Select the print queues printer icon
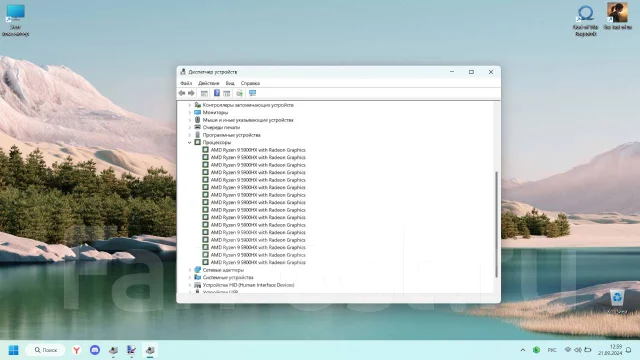640x360 pixels. 198,127
